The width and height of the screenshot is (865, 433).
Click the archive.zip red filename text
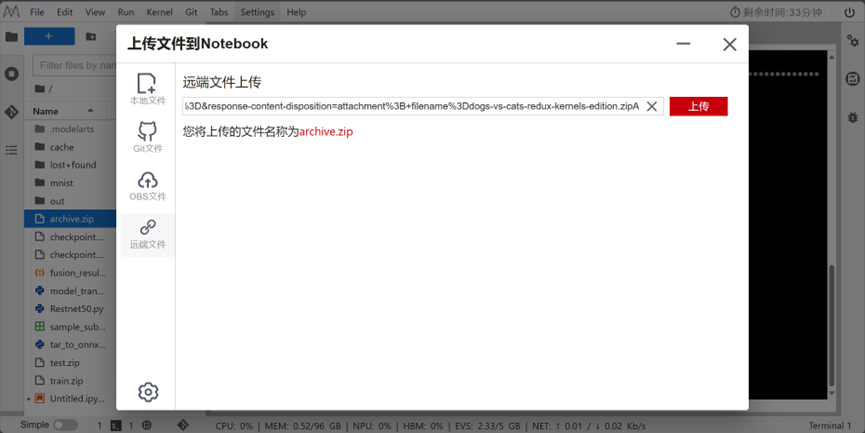[326, 132]
